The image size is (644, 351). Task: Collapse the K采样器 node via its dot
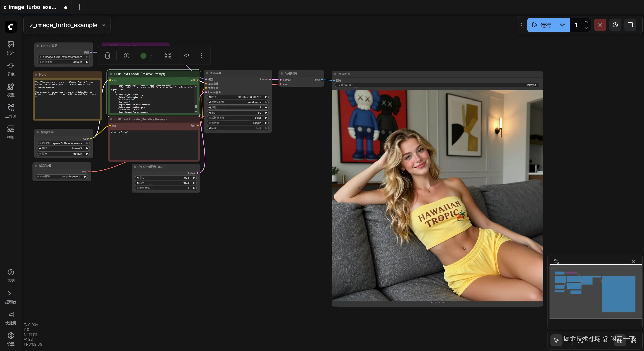pyautogui.click(x=207, y=73)
